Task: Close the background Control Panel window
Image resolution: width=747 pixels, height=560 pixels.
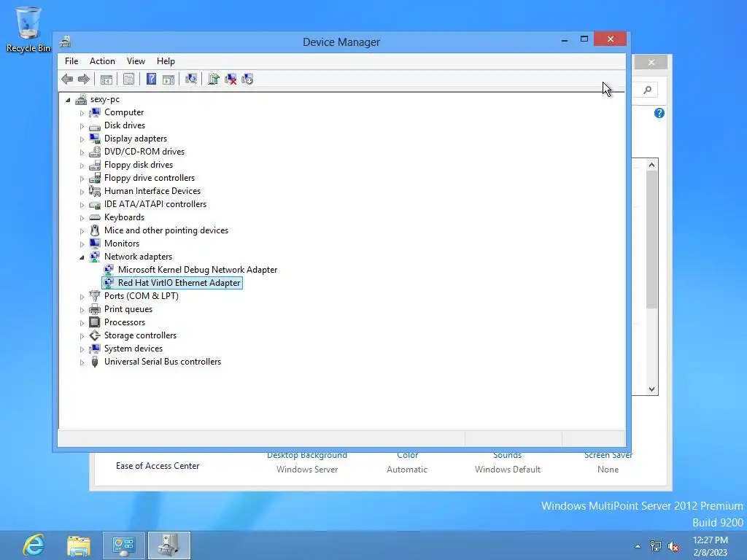Action: [651, 63]
